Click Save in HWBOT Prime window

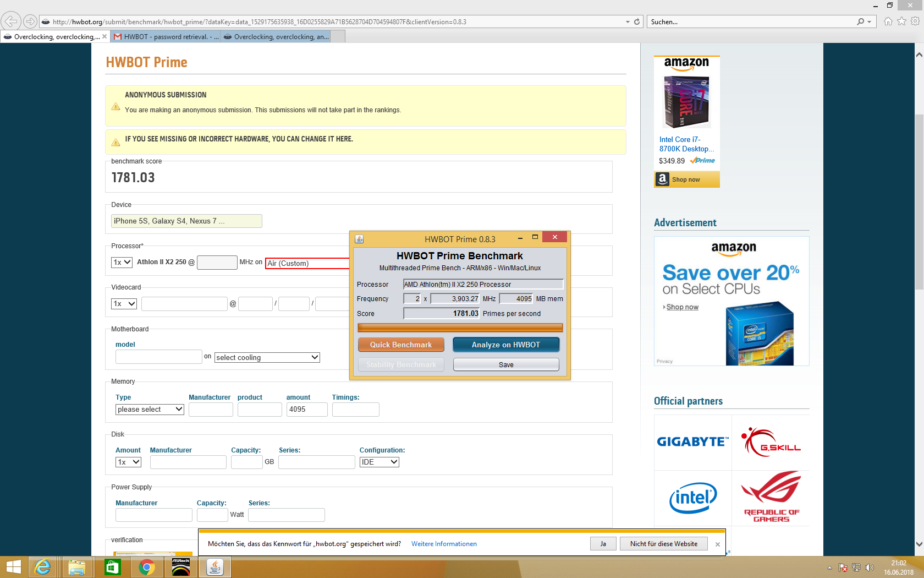tap(506, 364)
